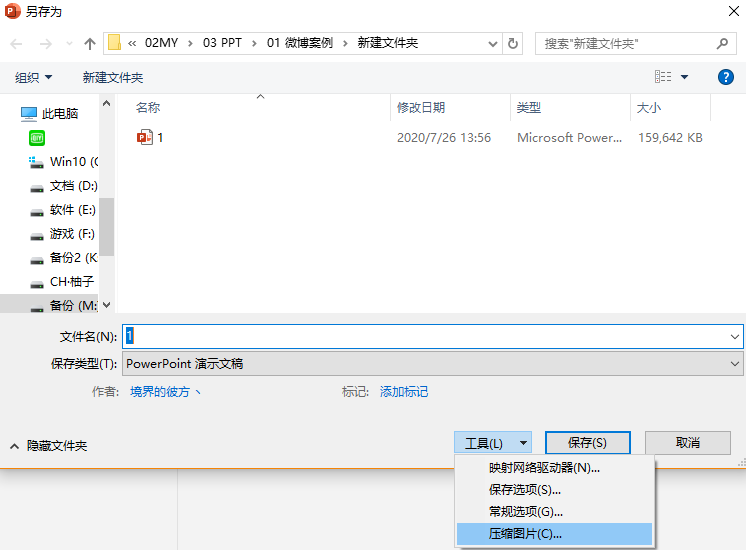Expand the address bar history dropdown
This screenshot has height=550, width=746.
493,44
